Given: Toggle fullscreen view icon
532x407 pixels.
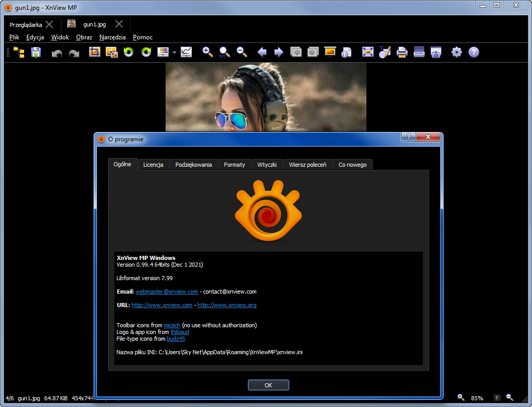Looking at the screenshot, I should pos(368,52).
